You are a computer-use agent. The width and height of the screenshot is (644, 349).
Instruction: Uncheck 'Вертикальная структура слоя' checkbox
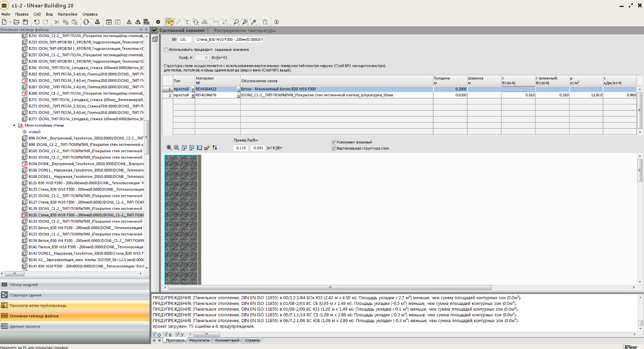coord(334,148)
